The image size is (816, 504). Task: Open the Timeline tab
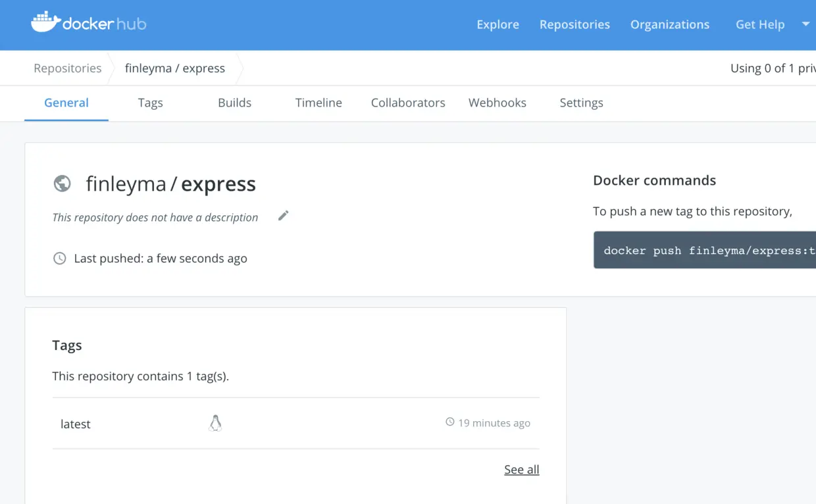[x=319, y=103]
